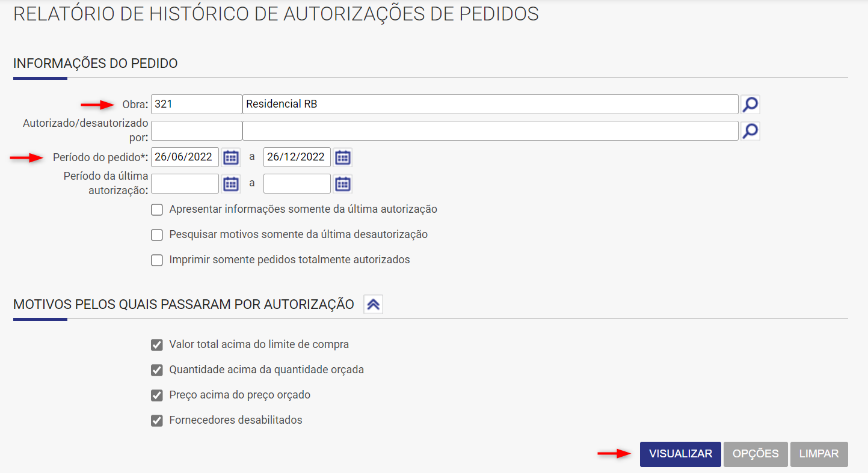
Task: Open the Autorizado/desautorizado por search magnifier
Action: coord(750,130)
